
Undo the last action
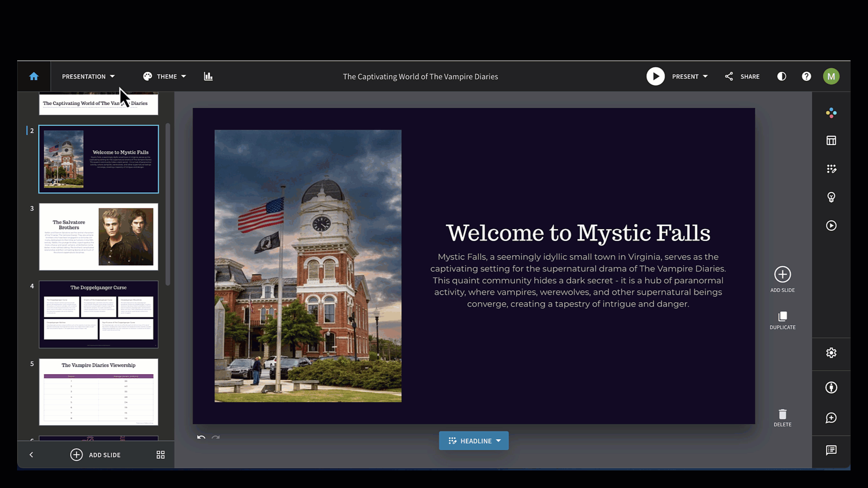tap(201, 437)
